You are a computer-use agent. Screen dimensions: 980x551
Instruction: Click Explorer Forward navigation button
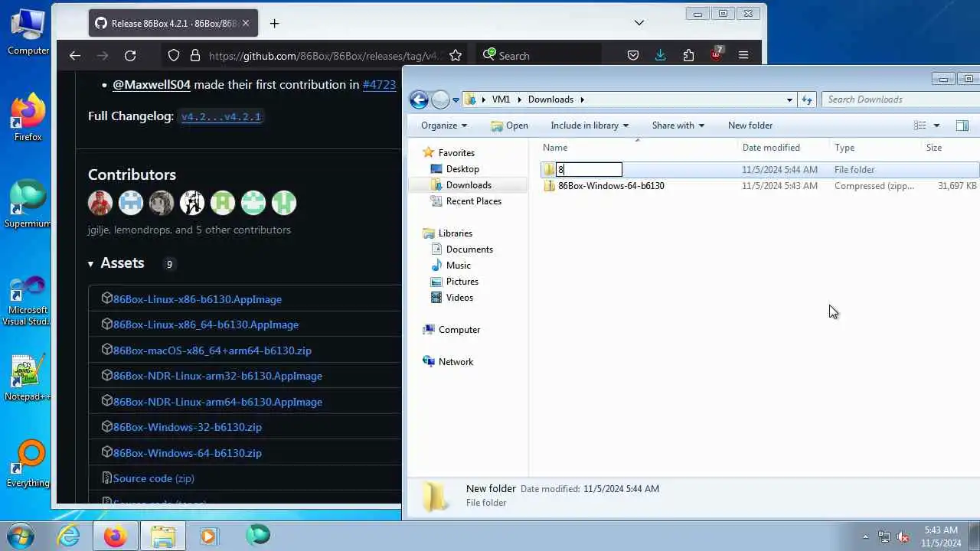[440, 99]
